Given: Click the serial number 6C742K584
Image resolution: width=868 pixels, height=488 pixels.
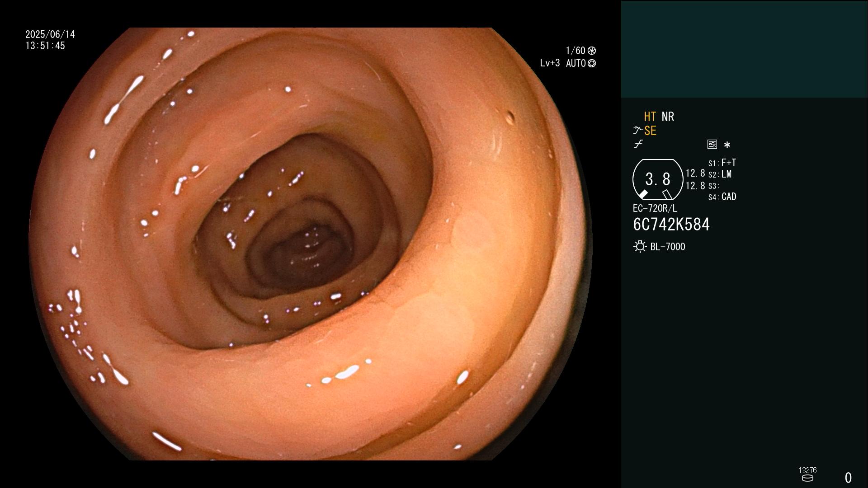Looking at the screenshot, I should click(x=671, y=225).
